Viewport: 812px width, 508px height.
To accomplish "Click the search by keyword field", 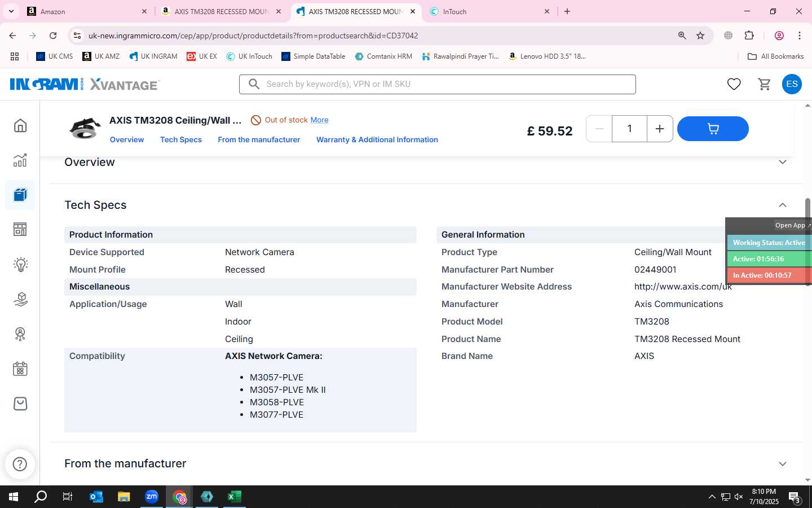I will coord(438,84).
